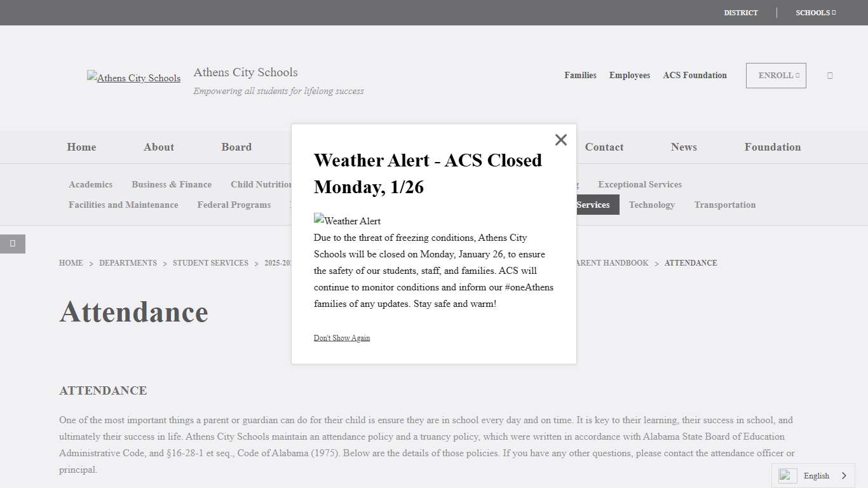This screenshot has width=868, height=488.
Task: Click the DISTRICT link in top bar
Action: 740,13
